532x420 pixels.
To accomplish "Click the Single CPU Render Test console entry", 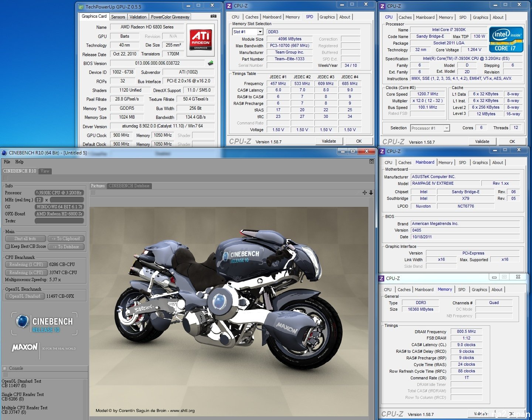I will tap(23, 397).
